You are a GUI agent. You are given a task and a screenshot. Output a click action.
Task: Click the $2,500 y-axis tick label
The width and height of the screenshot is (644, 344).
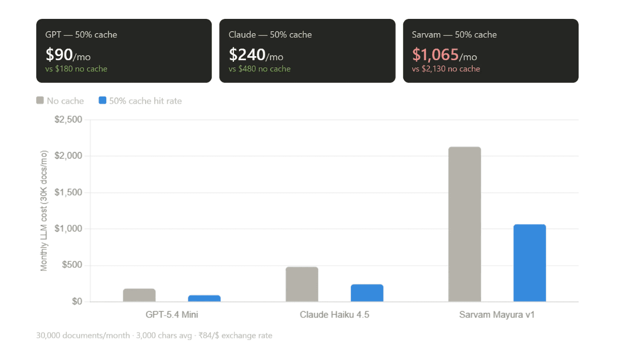(x=68, y=119)
